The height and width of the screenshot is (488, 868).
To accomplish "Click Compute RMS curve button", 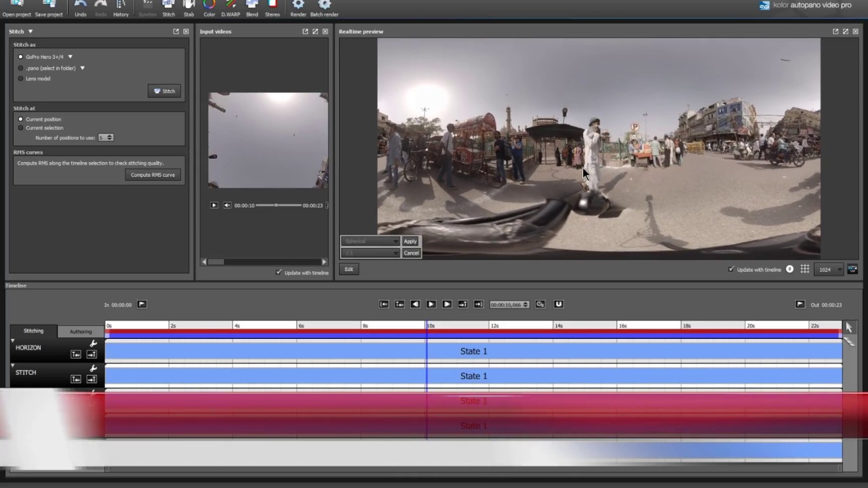I will 153,175.
